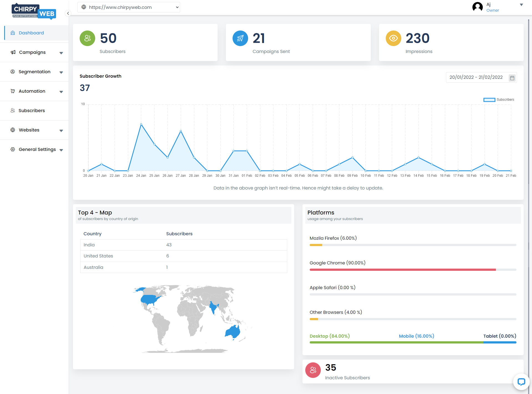Click the red Inactive Subscribers icon
This screenshot has width=532, height=394.
click(x=313, y=370)
